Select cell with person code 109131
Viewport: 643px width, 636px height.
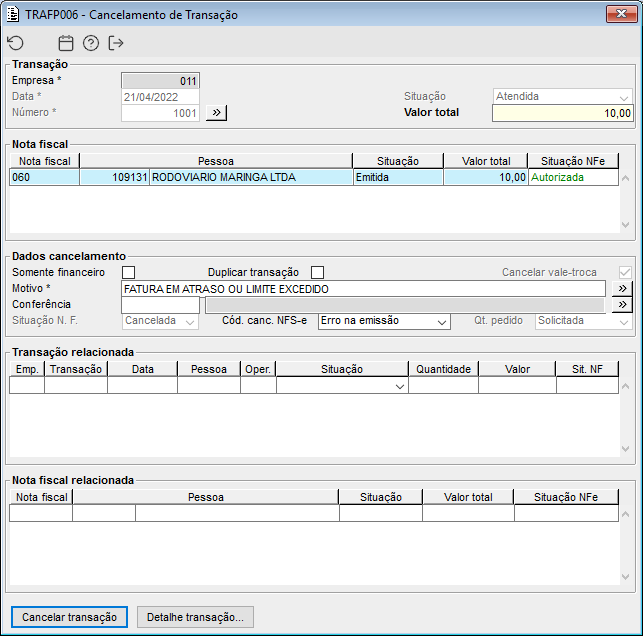(x=114, y=177)
